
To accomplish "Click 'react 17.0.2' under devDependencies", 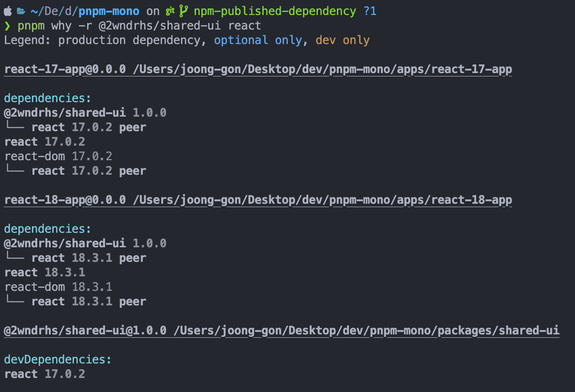I will click(45, 374).
